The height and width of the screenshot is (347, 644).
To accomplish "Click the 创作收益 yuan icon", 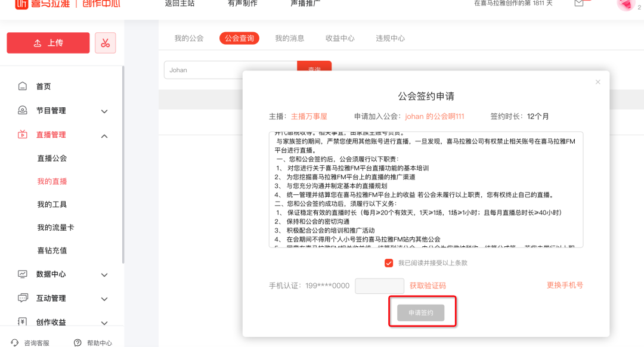I will point(23,322).
